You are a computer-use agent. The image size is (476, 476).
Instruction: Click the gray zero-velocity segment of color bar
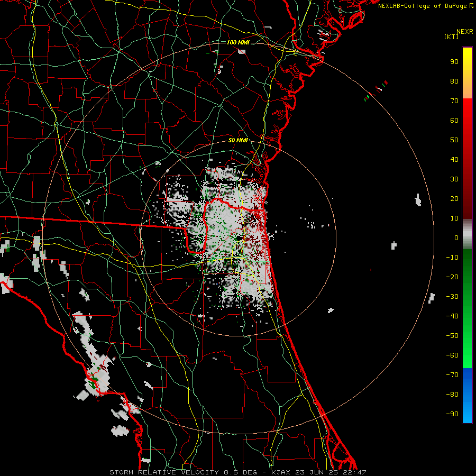coord(467,234)
